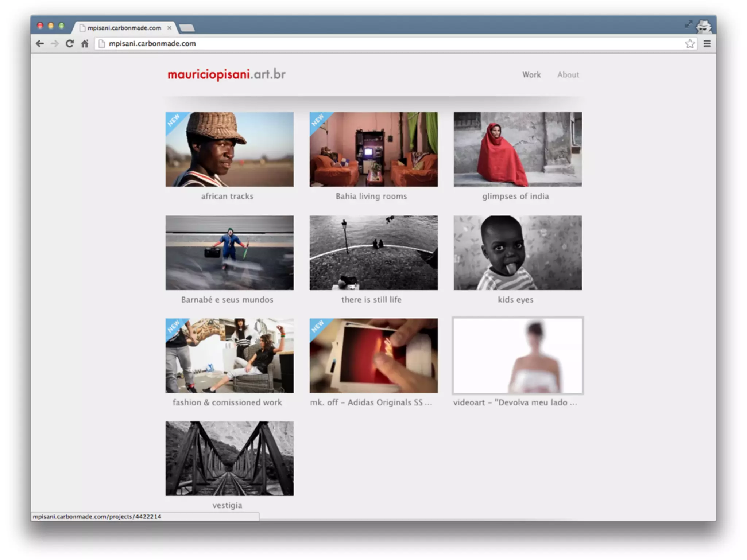
Task: Open the Bahia living rooms thumbnail
Action: [x=373, y=149]
